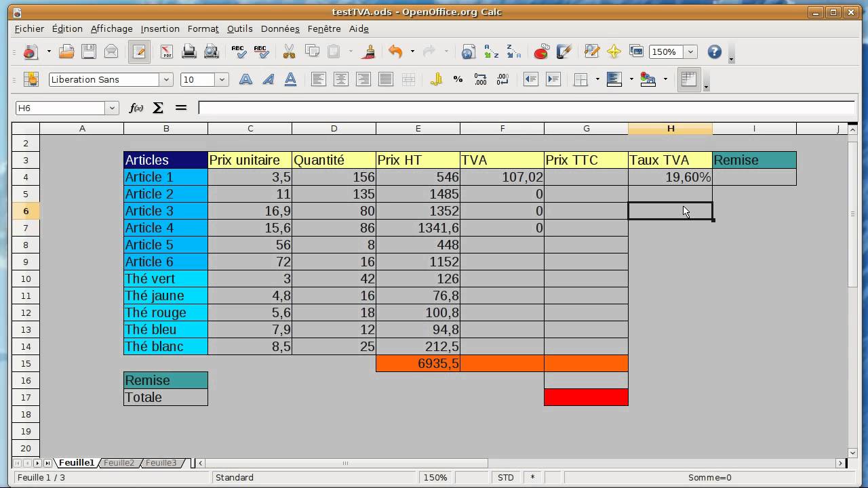Open the Function Wizard icon
The image size is (868, 488).
(136, 108)
